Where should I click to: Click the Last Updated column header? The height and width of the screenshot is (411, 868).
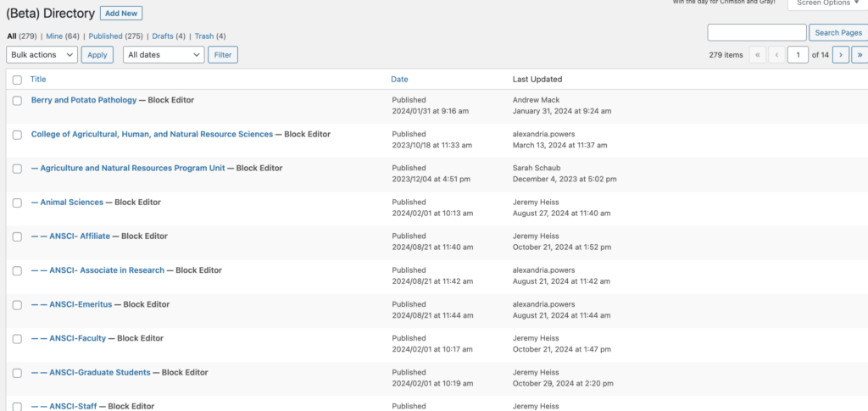tap(537, 79)
